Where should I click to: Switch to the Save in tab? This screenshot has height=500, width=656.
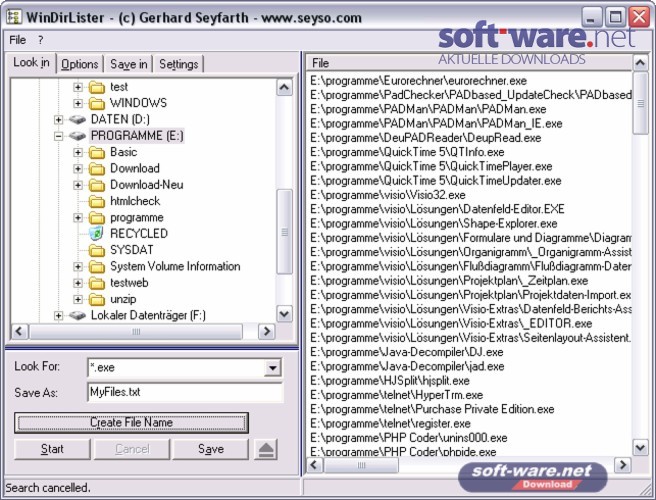pos(128,64)
